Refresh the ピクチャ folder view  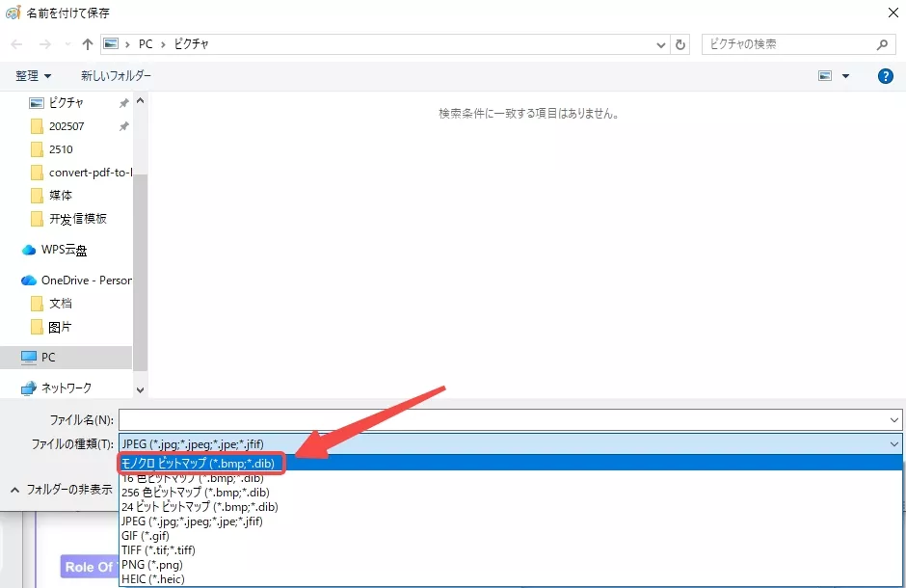tap(682, 43)
